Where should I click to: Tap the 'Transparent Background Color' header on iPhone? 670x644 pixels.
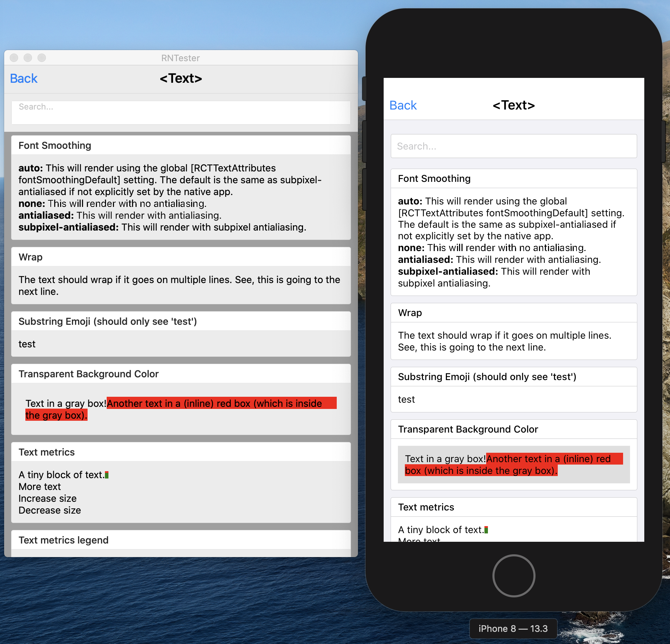(x=468, y=429)
